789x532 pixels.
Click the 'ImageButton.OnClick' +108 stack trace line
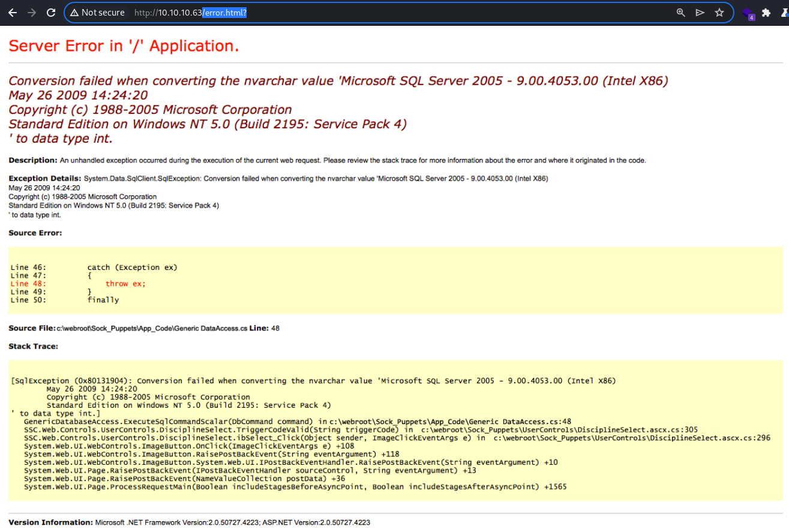[x=189, y=446]
